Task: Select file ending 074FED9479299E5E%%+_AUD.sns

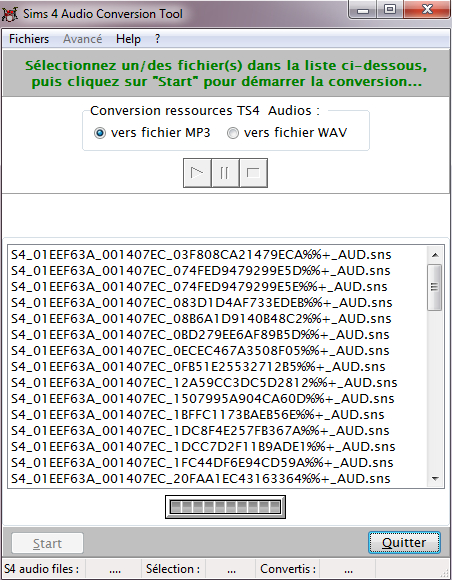Action: coord(218,287)
